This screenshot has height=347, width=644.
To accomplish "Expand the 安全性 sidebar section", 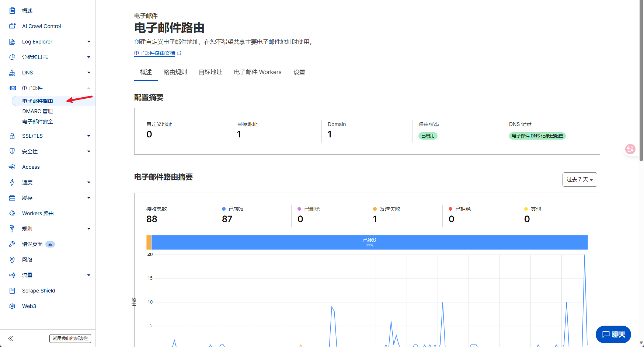I will point(88,151).
